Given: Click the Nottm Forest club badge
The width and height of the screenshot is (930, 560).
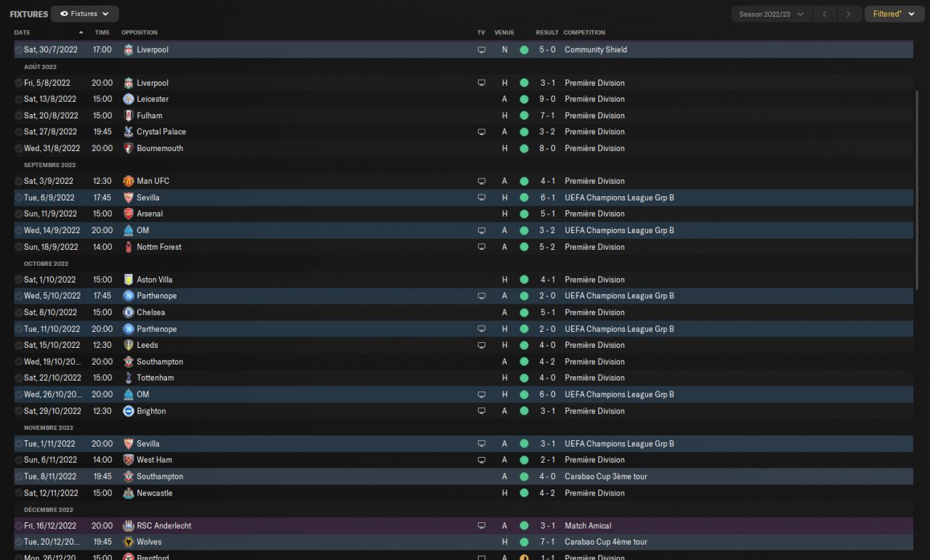Looking at the screenshot, I should point(128,247).
